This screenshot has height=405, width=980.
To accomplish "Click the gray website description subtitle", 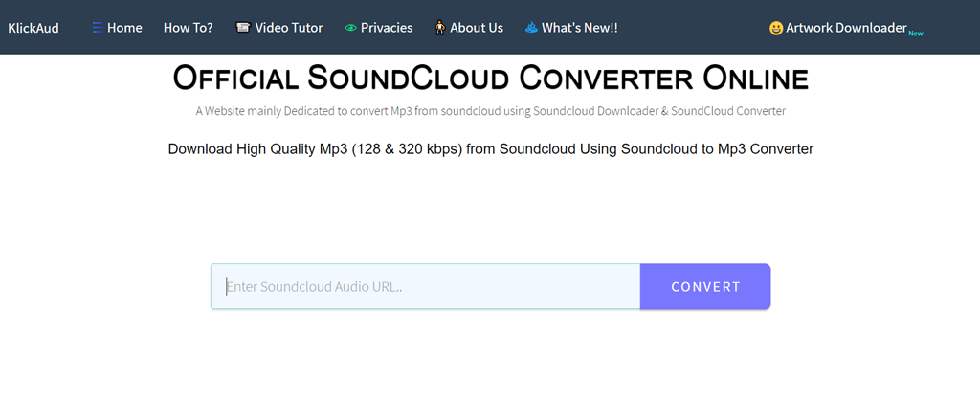I will pos(490,111).
